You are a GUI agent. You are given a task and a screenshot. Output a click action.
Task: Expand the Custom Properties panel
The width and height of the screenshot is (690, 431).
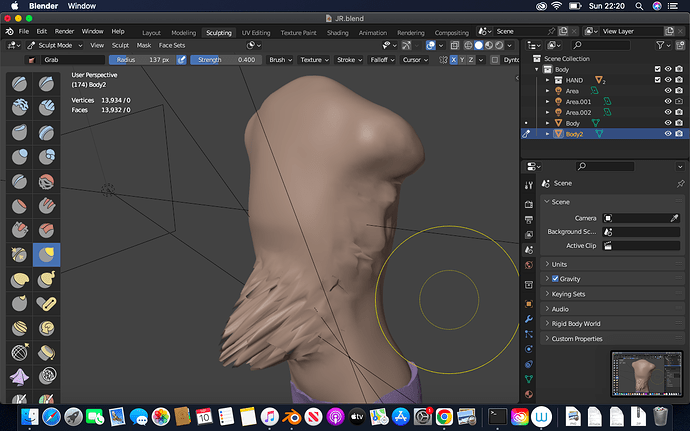coord(612,339)
